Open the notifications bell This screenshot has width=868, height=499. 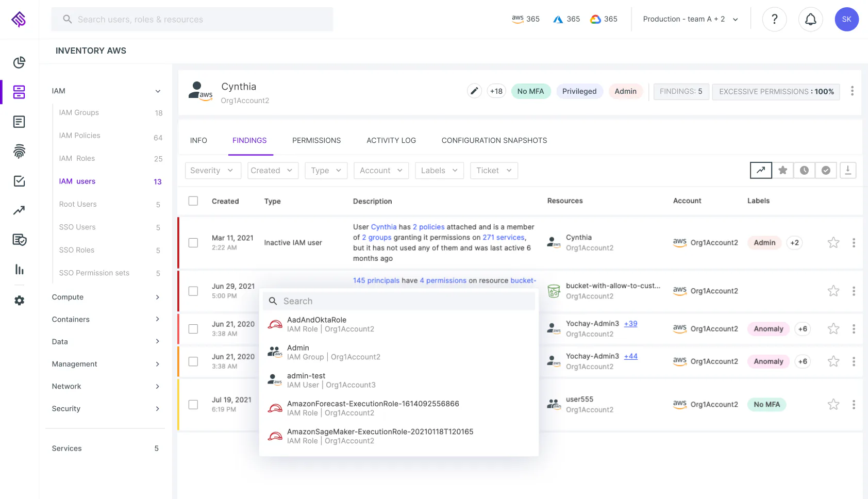[810, 19]
